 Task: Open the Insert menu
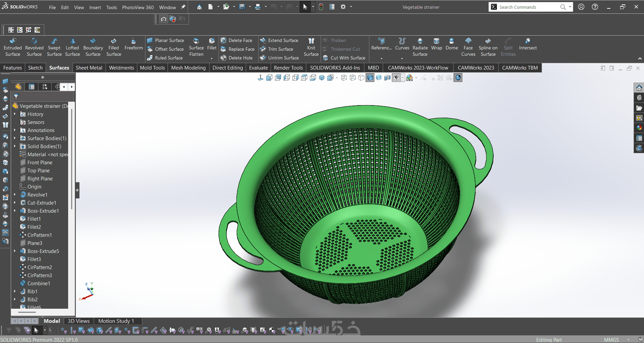coord(95,7)
